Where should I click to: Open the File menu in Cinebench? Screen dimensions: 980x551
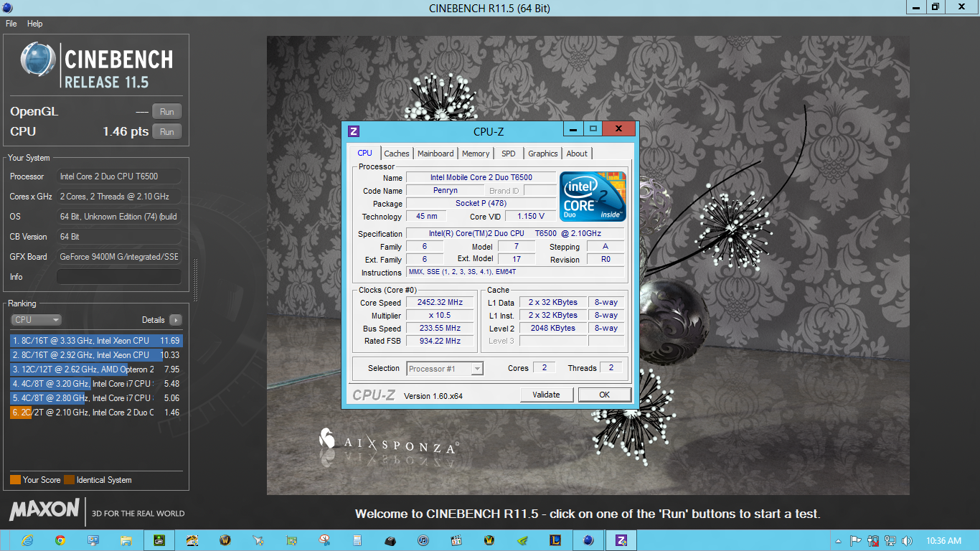tap(11, 24)
